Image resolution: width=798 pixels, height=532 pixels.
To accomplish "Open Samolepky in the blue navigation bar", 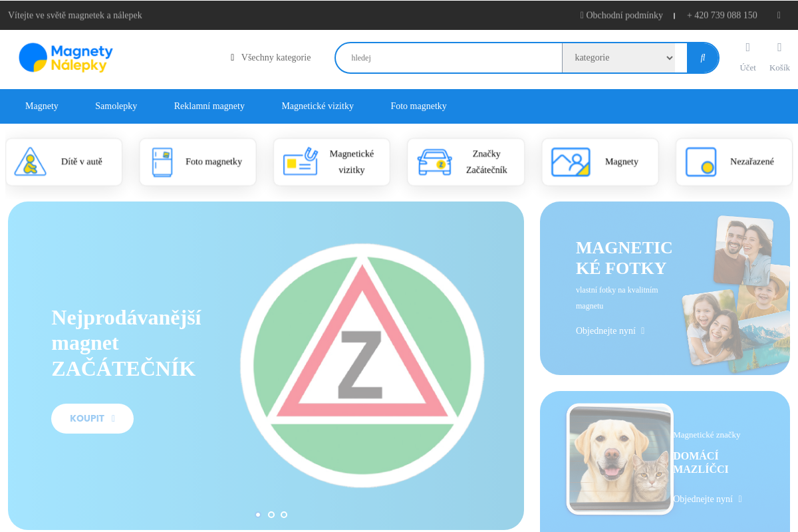I will (x=116, y=106).
